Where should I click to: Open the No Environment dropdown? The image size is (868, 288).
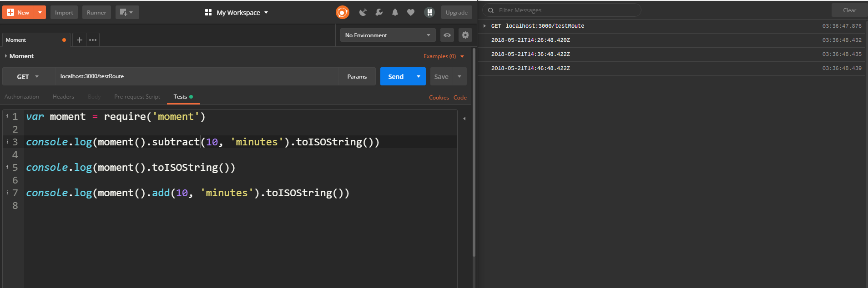tap(388, 35)
